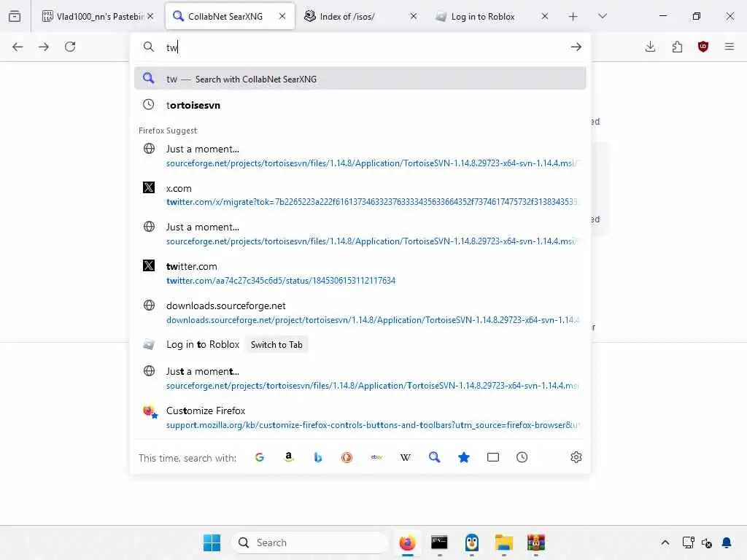Close the Vlad1000_nn's Pastebin tab
This screenshot has width=747, height=560.
click(150, 16)
